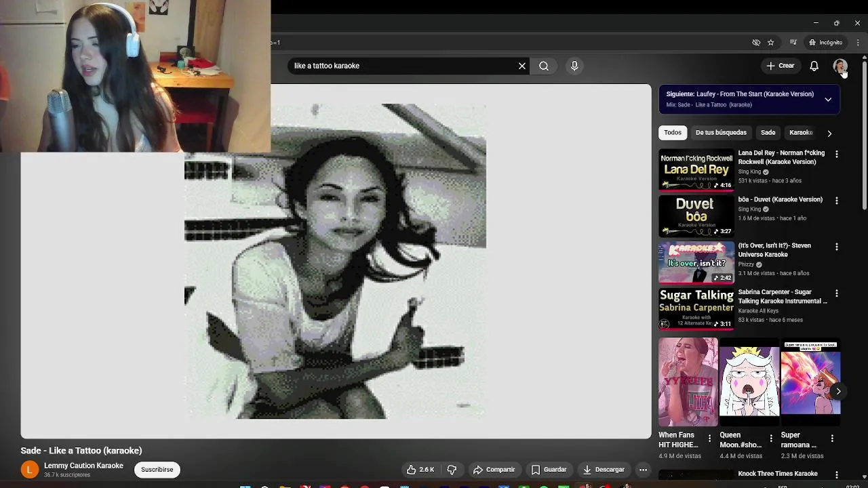The height and width of the screenshot is (488, 868).
Task: Click the video player area
Action: point(336,262)
